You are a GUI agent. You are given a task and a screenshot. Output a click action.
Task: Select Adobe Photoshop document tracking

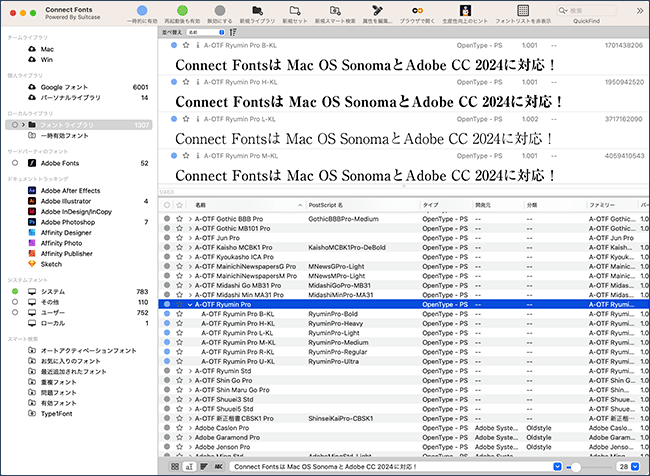click(x=68, y=222)
